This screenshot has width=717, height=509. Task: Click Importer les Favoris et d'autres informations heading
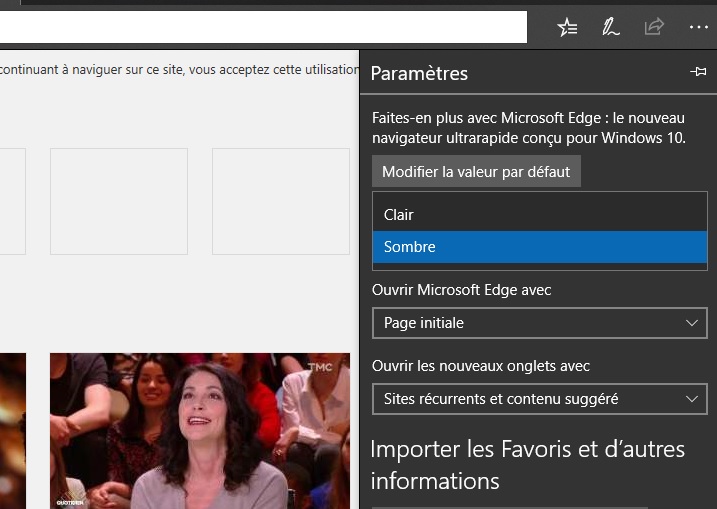528,465
